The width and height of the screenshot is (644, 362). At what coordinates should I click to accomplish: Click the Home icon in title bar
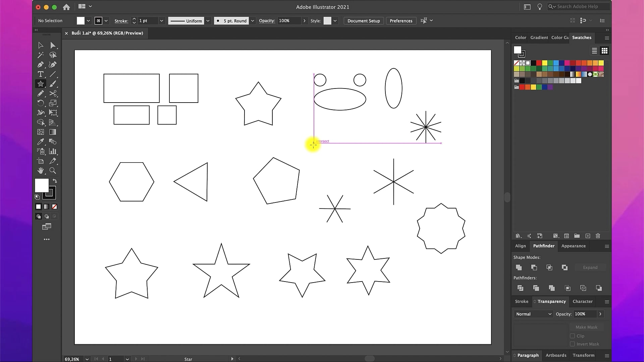tap(66, 7)
